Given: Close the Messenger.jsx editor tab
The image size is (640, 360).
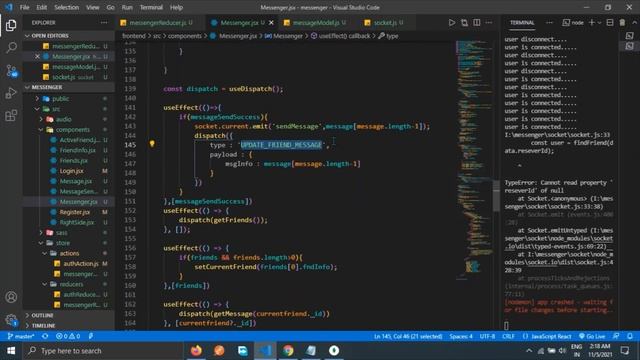Looking at the screenshot, I should [x=271, y=22].
